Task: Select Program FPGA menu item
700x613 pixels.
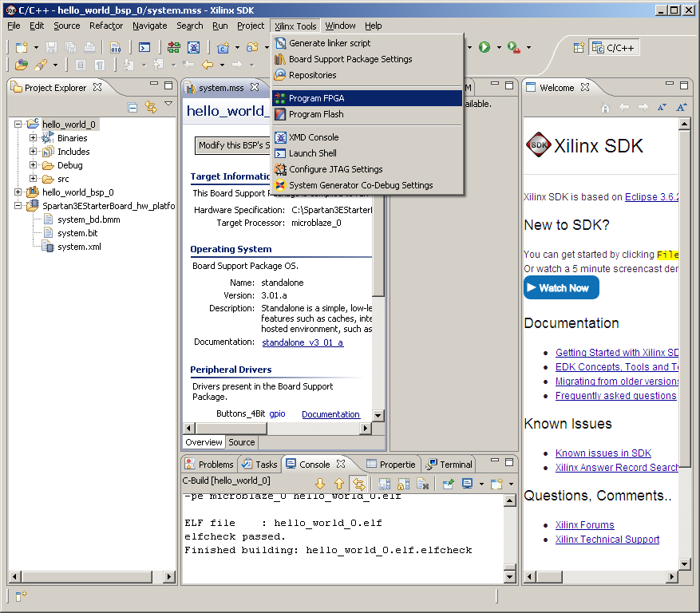Action: click(x=367, y=98)
